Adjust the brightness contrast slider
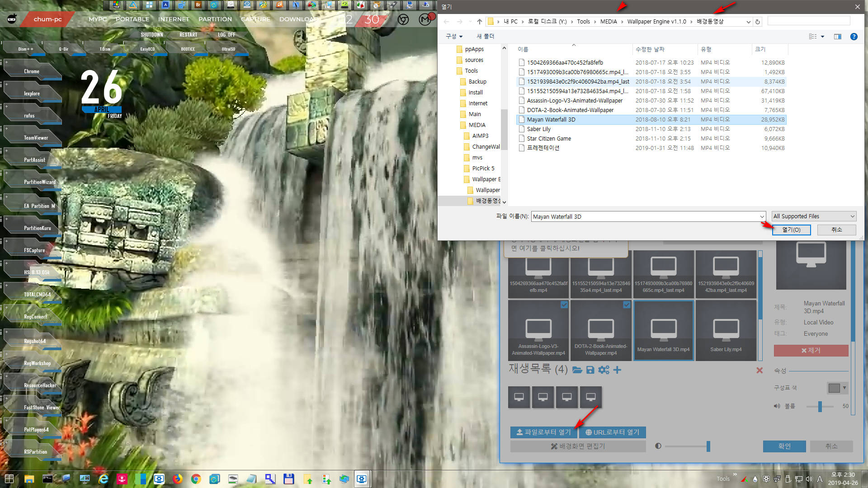Image resolution: width=868 pixels, height=488 pixels. (x=687, y=446)
